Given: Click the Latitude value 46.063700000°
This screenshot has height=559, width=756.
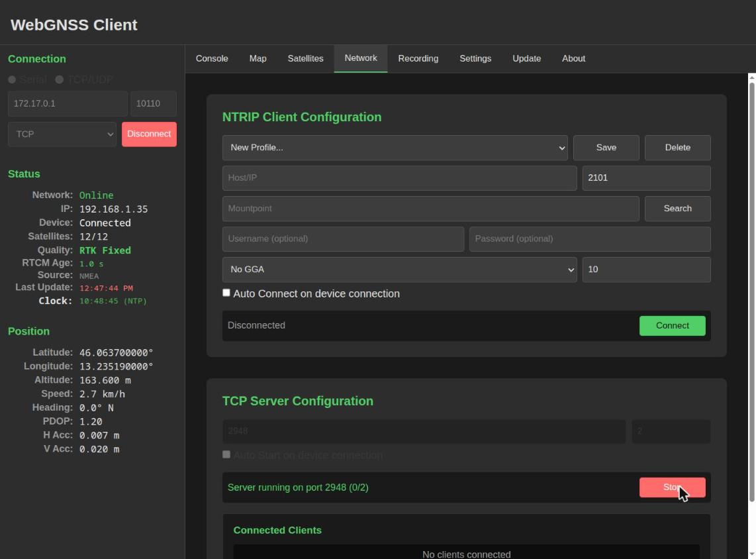Looking at the screenshot, I should pos(117,352).
